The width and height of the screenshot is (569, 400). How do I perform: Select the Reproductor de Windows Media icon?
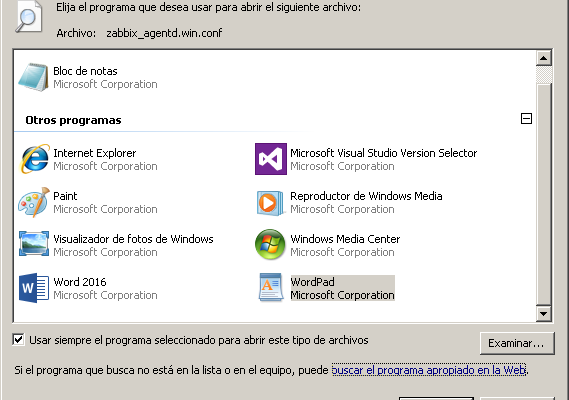point(270,203)
